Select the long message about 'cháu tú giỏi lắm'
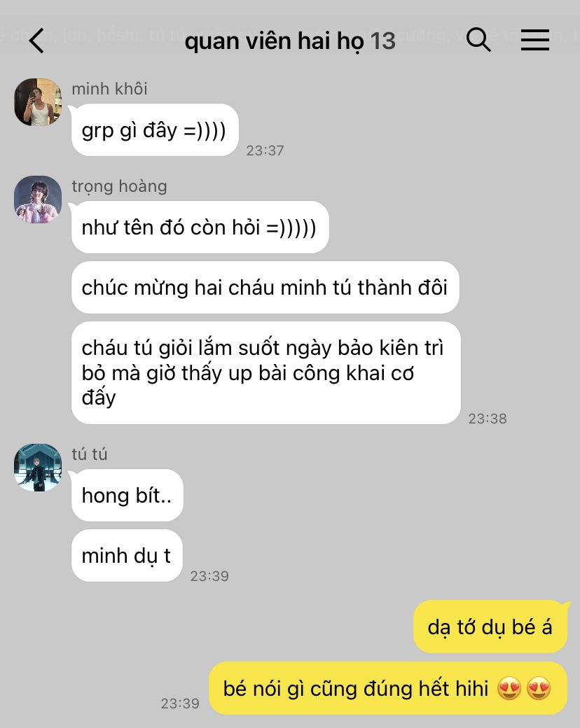 click(x=266, y=373)
